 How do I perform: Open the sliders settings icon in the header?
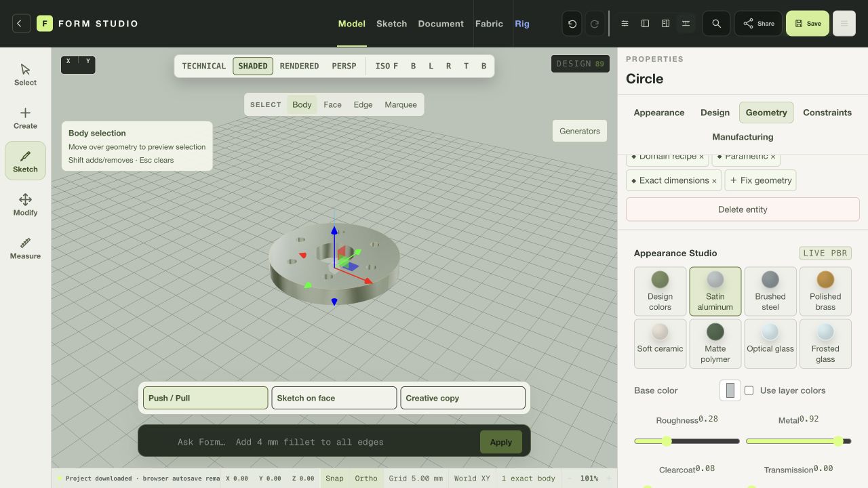click(x=625, y=24)
